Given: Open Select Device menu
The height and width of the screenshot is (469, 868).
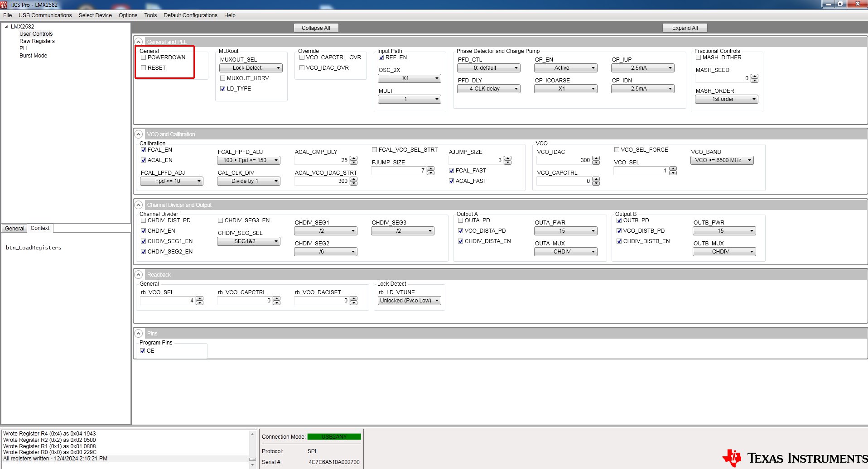Looking at the screenshot, I should 95,15.
